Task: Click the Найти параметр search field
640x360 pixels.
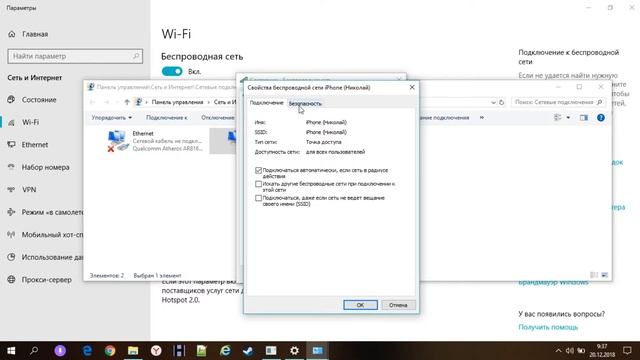Action: point(75,56)
